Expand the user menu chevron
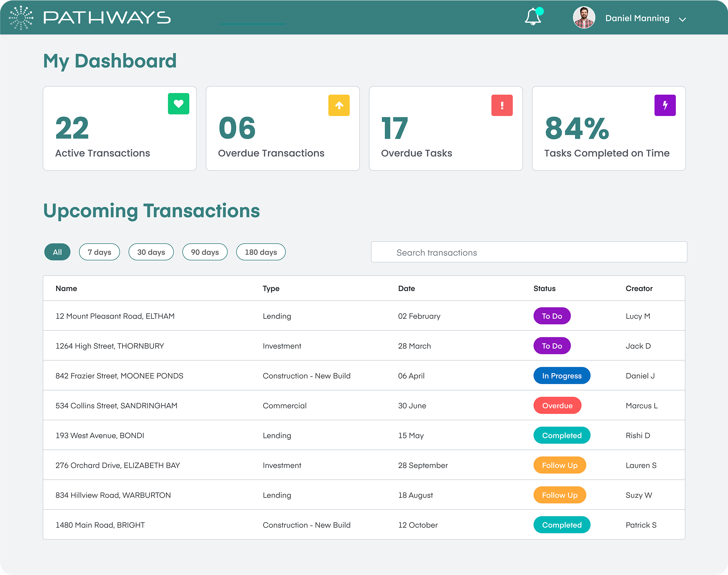 pos(682,19)
